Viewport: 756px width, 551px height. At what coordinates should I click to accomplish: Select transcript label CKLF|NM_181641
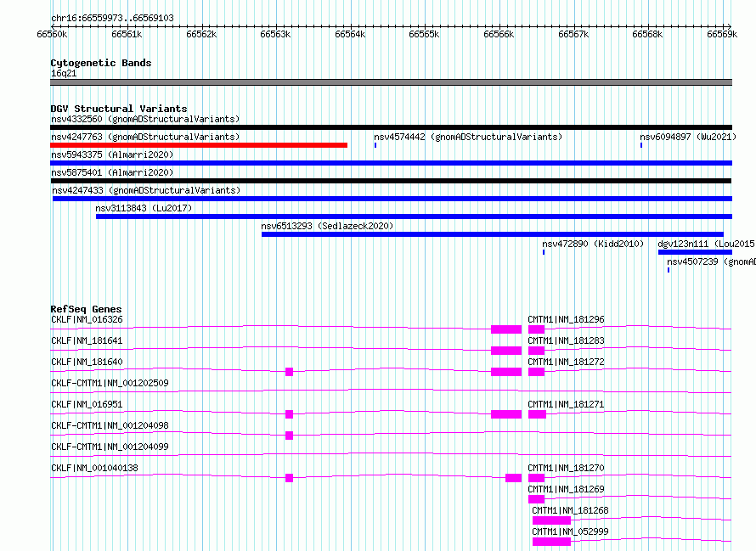coord(87,340)
